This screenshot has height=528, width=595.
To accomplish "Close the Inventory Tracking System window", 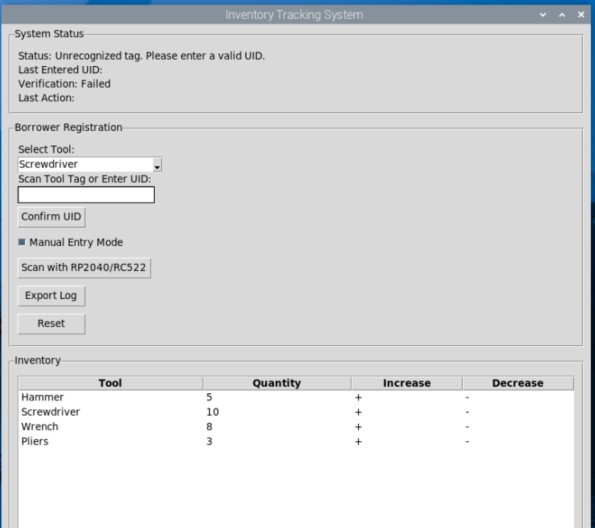I will click(581, 14).
